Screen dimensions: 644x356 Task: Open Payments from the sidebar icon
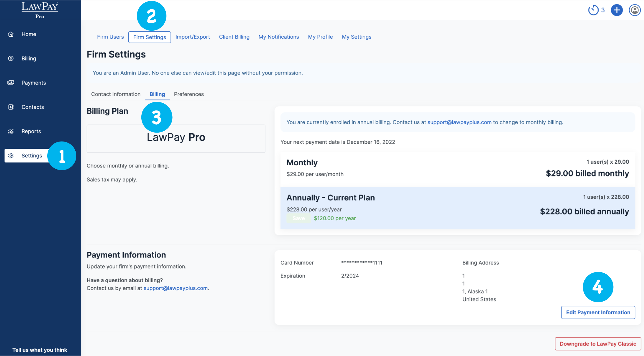coord(11,82)
